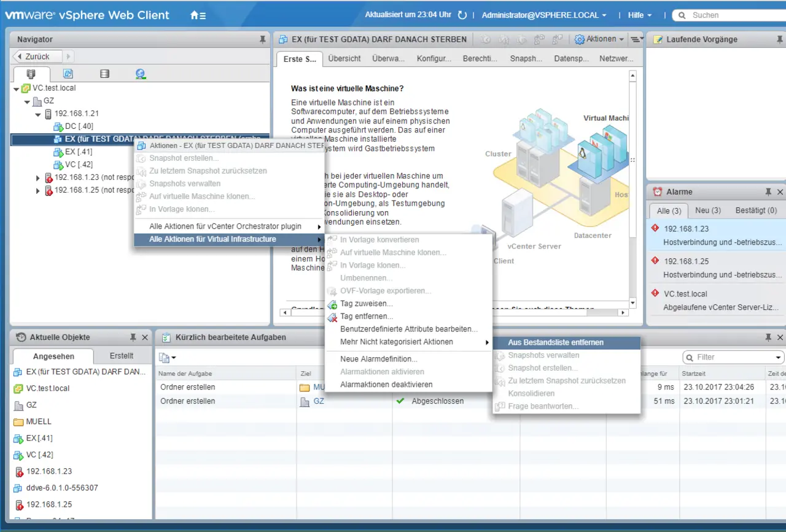Choose 'Tag zuweisen...' from context menu
Image resolution: width=786 pixels, height=532 pixels.
click(366, 304)
